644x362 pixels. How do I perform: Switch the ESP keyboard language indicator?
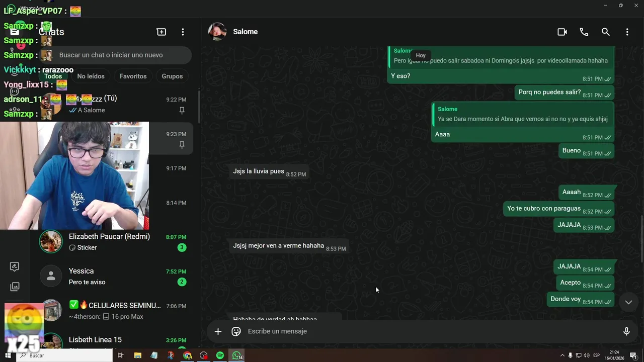click(597, 355)
